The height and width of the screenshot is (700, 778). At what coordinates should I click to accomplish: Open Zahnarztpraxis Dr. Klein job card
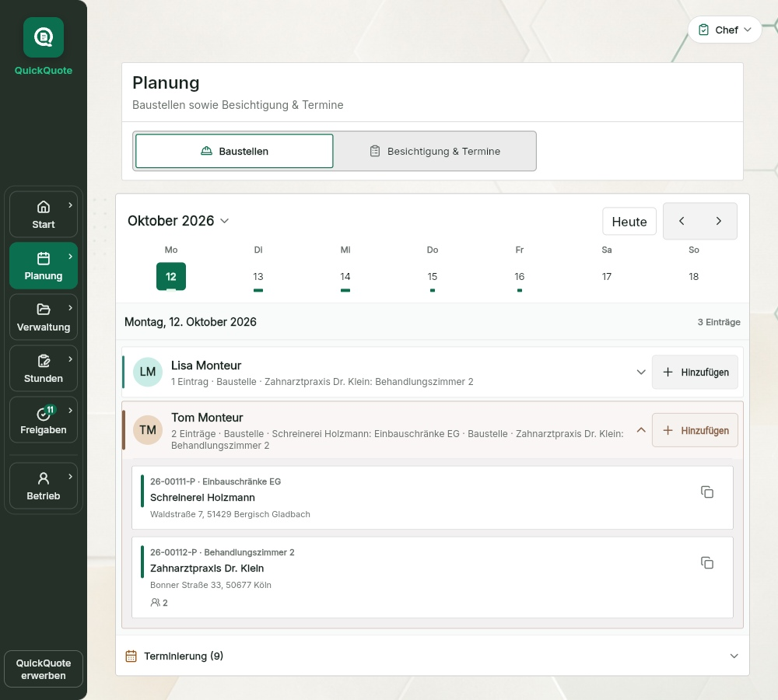[x=432, y=577]
